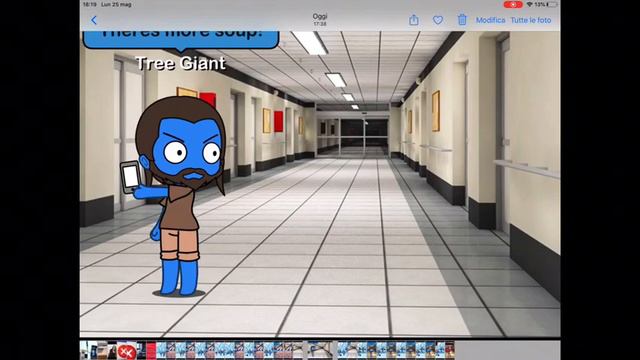
Task: Select the enlarged current hallway thumbnail
Action: coord(320,351)
